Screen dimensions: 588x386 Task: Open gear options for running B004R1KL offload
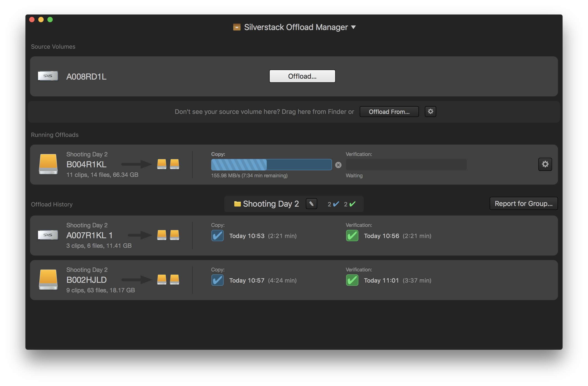pyautogui.click(x=545, y=164)
